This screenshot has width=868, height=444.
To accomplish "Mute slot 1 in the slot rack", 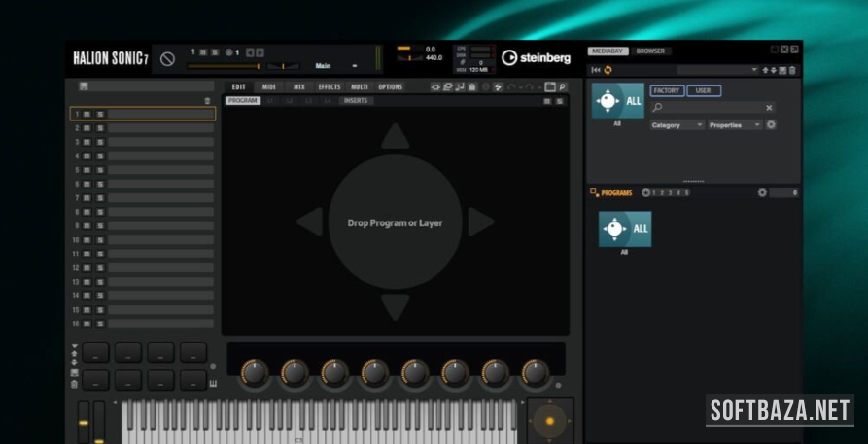I will click(87, 114).
